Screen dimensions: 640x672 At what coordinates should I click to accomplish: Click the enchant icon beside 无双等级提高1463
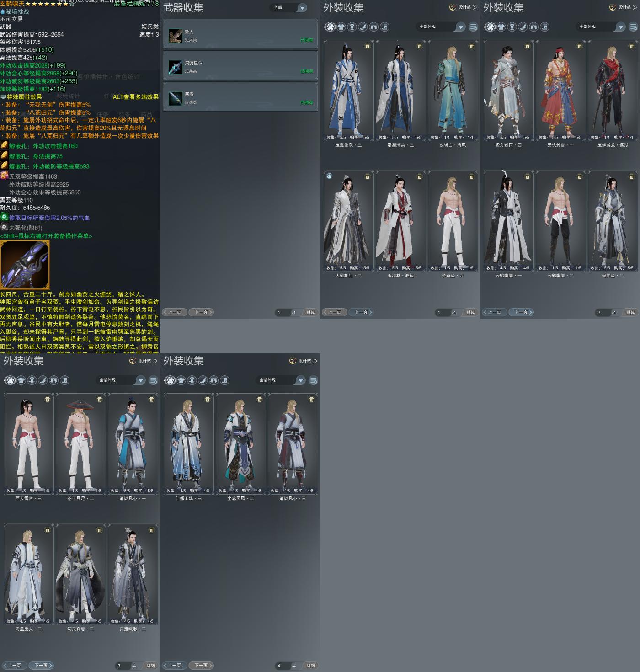(x=4, y=176)
